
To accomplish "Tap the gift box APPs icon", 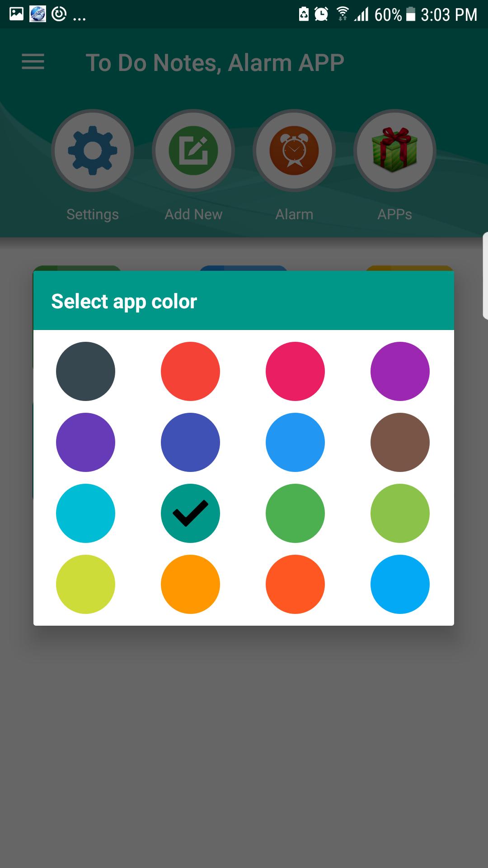I will pyautogui.click(x=394, y=151).
